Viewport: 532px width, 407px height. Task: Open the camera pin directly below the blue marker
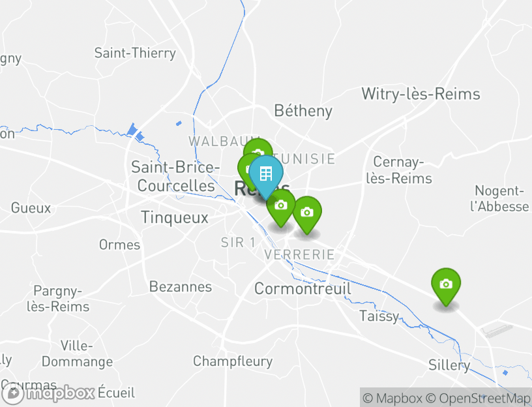(x=281, y=205)
